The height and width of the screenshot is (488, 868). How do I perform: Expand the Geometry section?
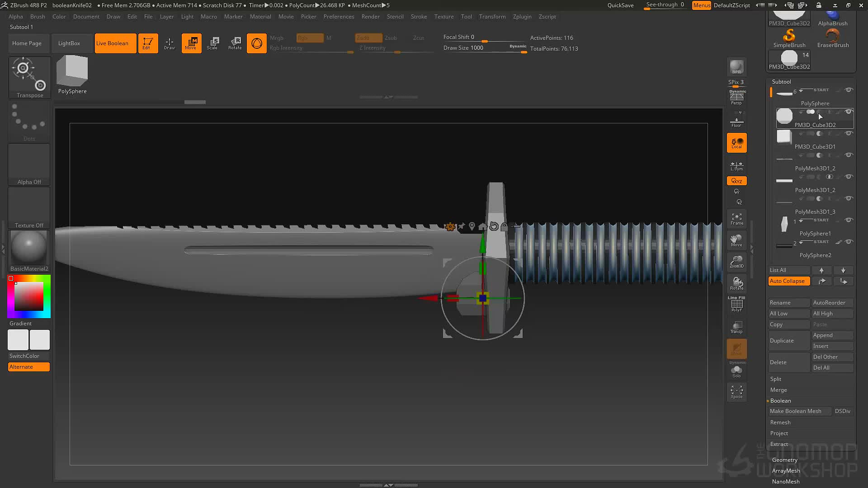coord(784,460)
